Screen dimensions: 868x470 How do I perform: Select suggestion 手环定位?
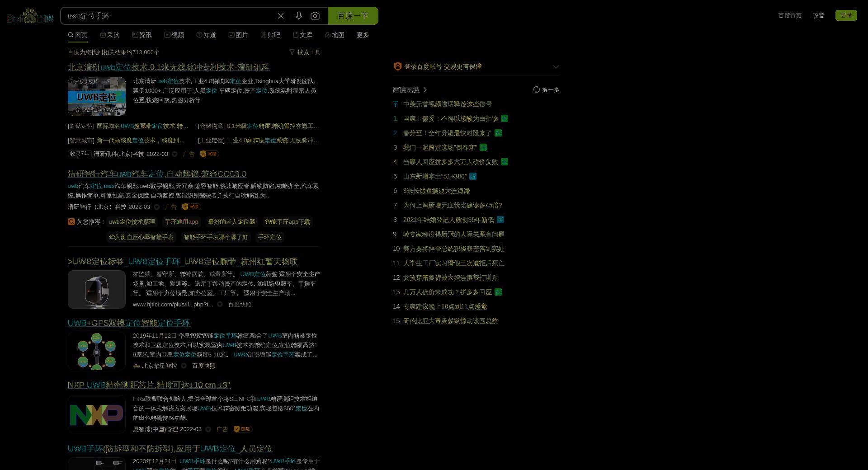pyautogui.click(x=270, y=237)
